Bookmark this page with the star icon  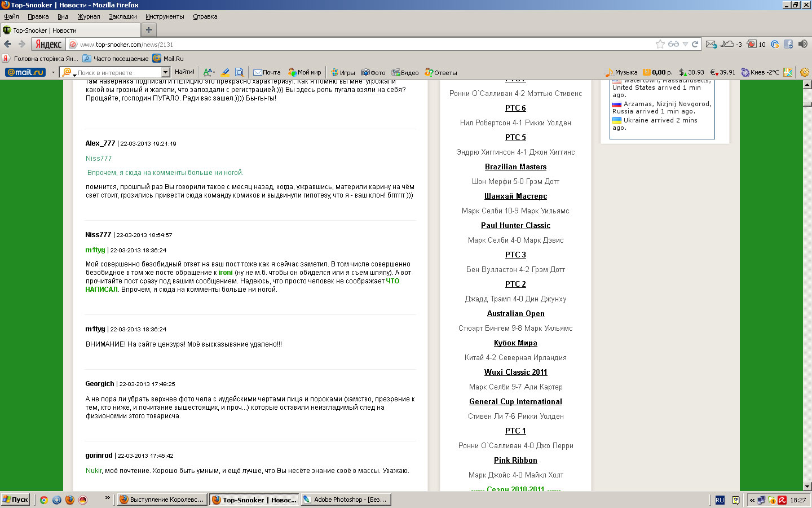[660, 44]
